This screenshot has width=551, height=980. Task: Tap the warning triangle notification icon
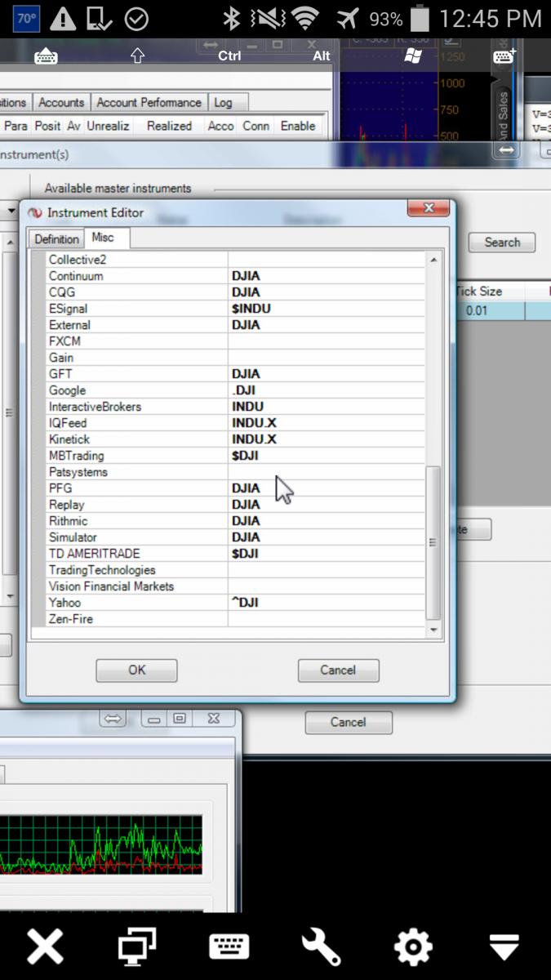click(x=63, y=19)
